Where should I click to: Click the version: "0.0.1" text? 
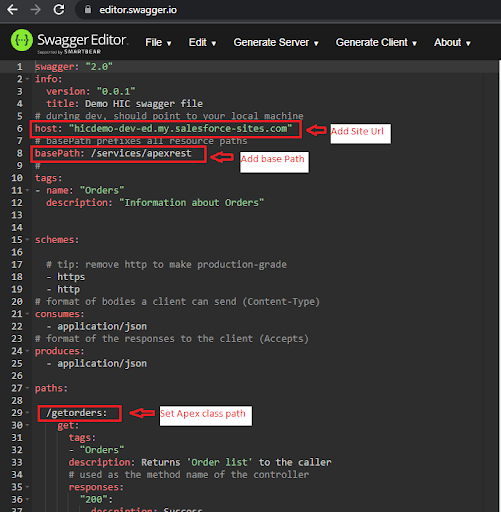tap(91, 91)
